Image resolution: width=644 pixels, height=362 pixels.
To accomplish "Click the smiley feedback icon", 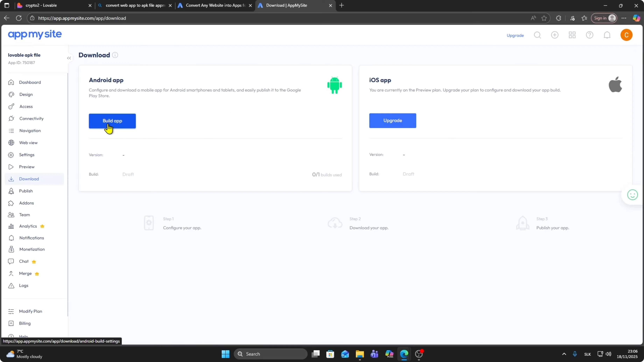I will (632, 195).
